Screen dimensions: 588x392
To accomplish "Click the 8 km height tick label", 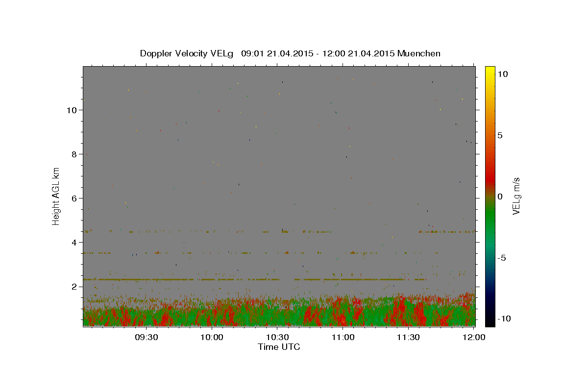I will tap(74, 154).
